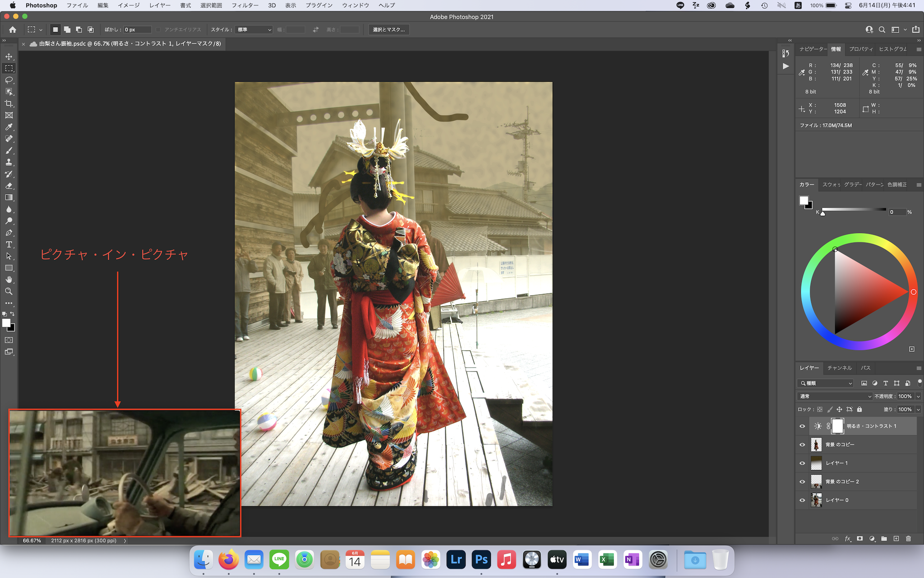Toggle visibility of レイヤー 1
Screen dimensions: 924x578
802,463
